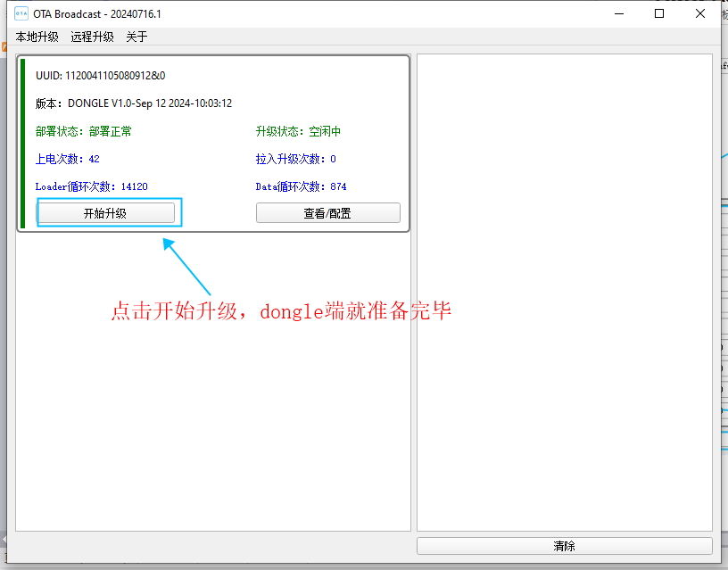Select the UUID: 112004110508091280 text

pyautogui.click(x=100, y=76)
